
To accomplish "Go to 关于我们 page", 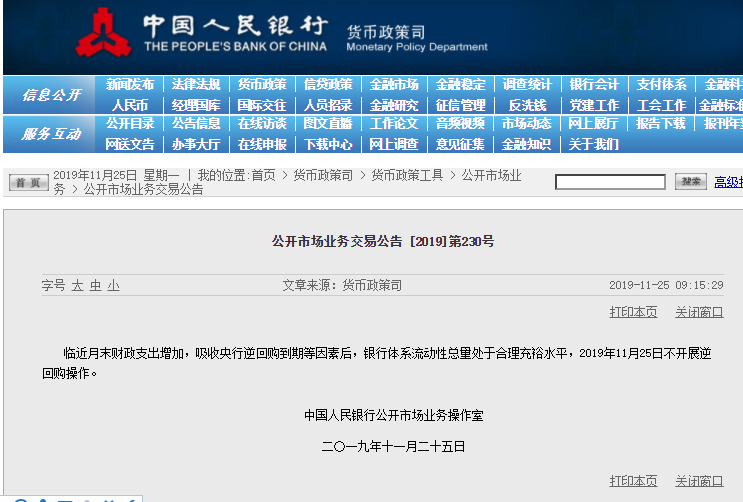I will [x=593, y=144].
